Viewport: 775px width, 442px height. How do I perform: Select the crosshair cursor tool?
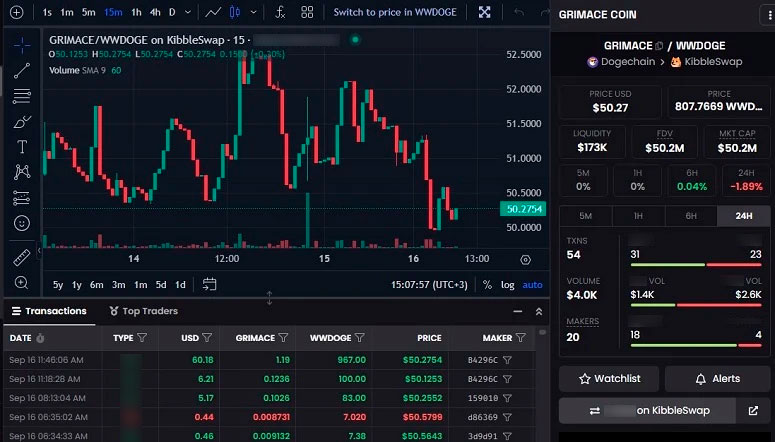pos(22,45)
